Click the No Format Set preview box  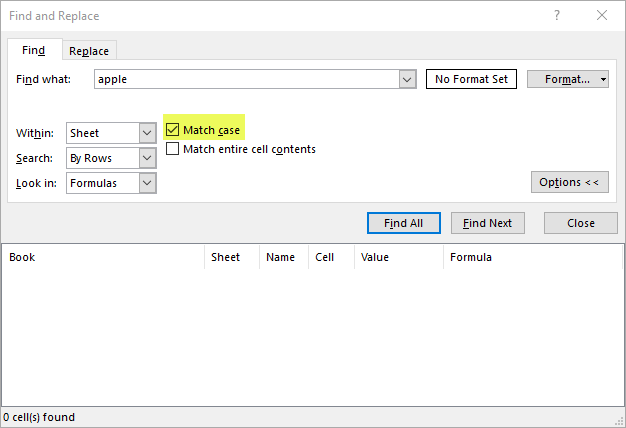pyautogui.click(x=471, y=79)
